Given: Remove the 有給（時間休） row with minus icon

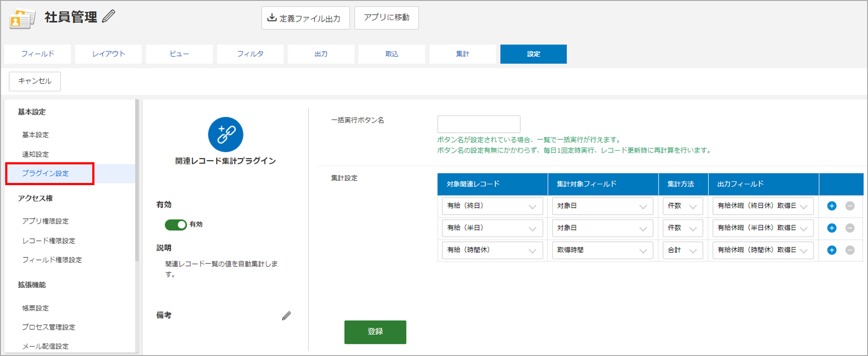Looking at the screenshot, I should [850, 250].
